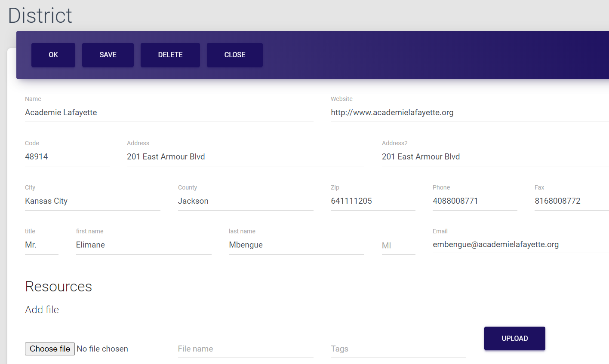The width and height of the screenshot is (609, 364).
Task: Click the OK button
Action: click(x=53, y=55)
